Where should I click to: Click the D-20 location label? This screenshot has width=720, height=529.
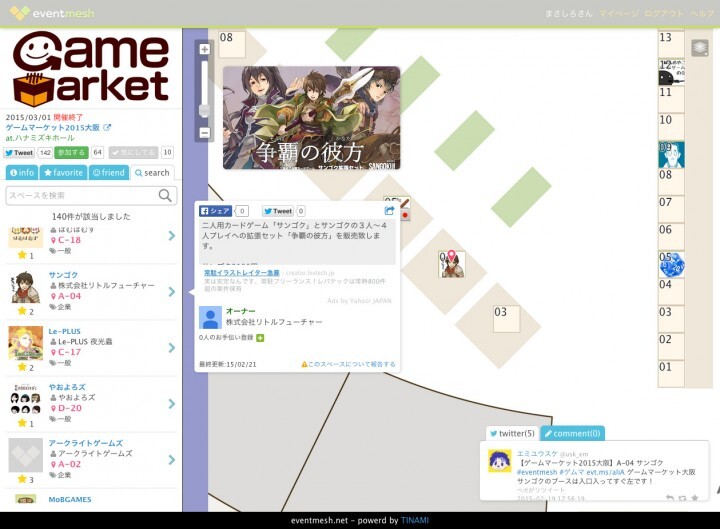[70, 408]
